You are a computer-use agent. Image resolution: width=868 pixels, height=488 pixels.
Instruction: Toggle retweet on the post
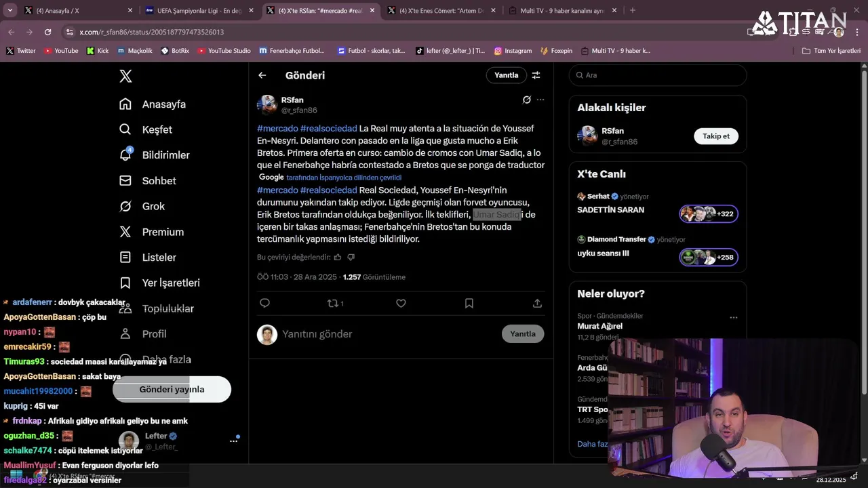333,303
